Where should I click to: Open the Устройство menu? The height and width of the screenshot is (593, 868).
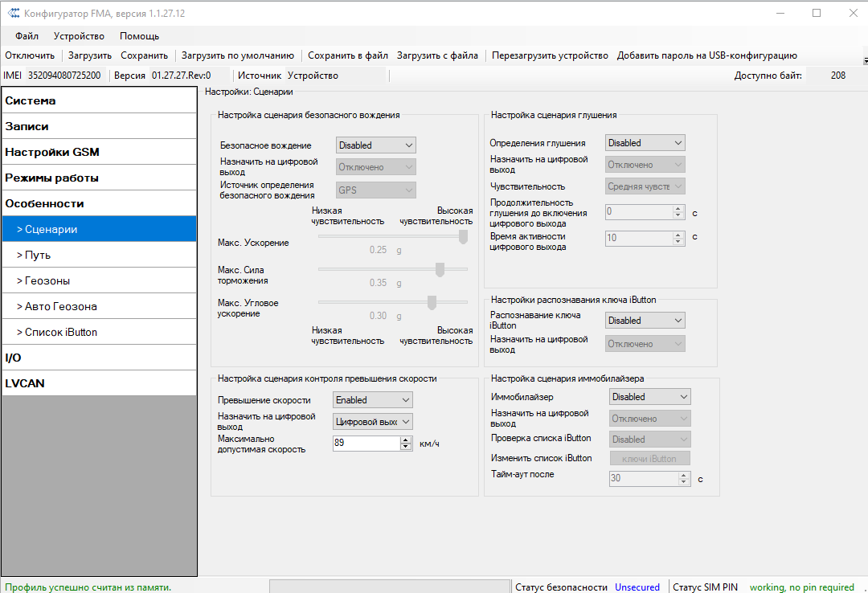[x=79, y=36]
